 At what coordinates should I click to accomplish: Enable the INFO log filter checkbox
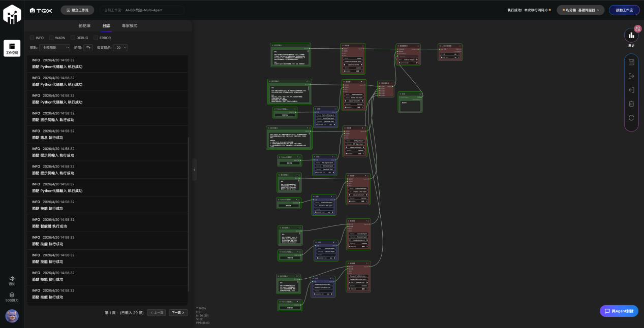coord(32,38)
